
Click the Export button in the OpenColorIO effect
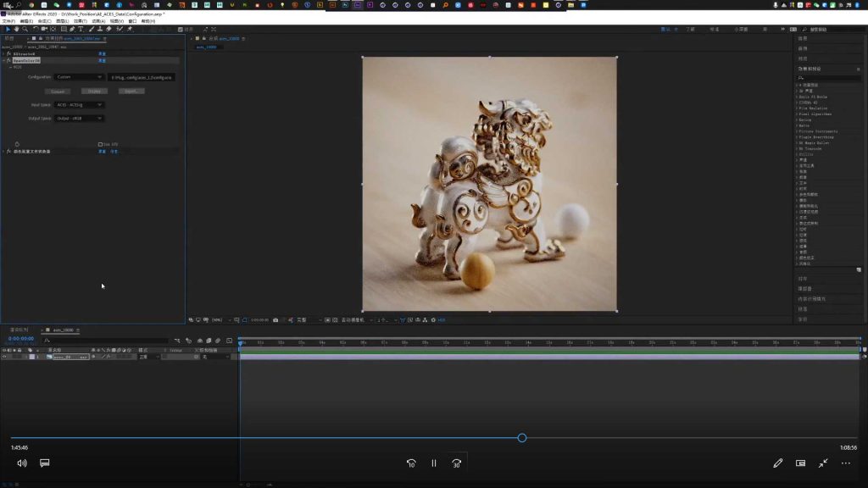[x=131, y=91]
